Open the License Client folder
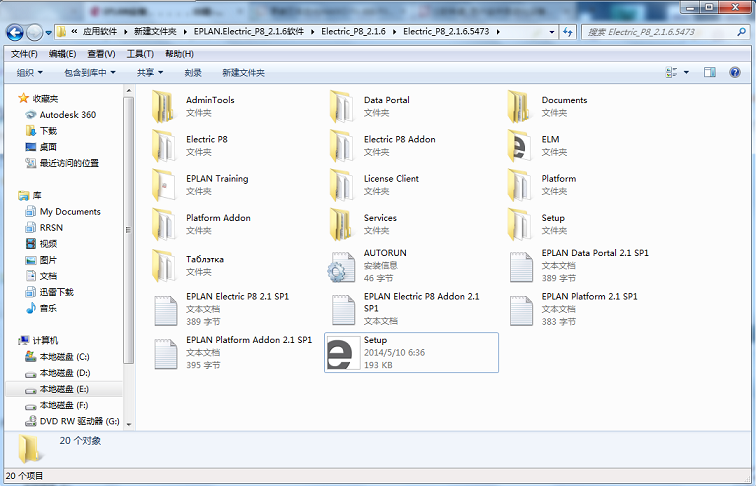 342,185
